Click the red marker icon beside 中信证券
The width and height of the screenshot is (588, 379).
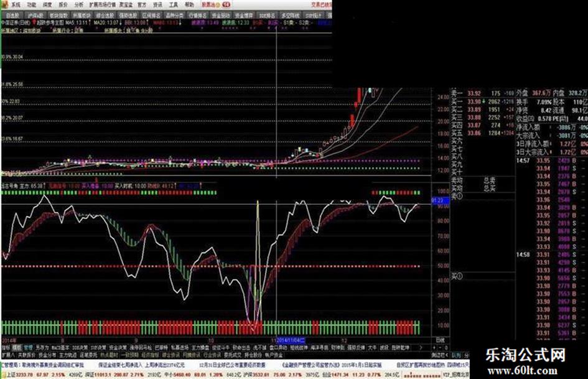[34, 22]
